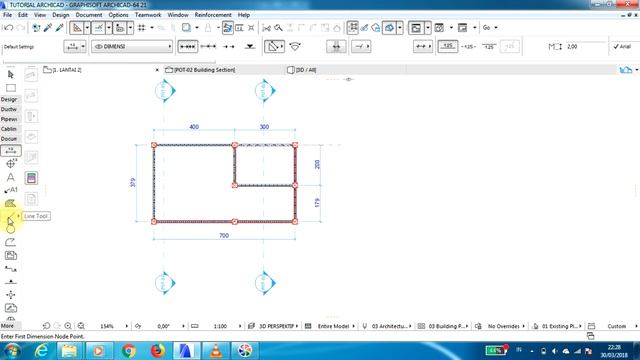This screenshot has height=360, width=640.
Task: Open the Windows Start menu
Action: 12,351
